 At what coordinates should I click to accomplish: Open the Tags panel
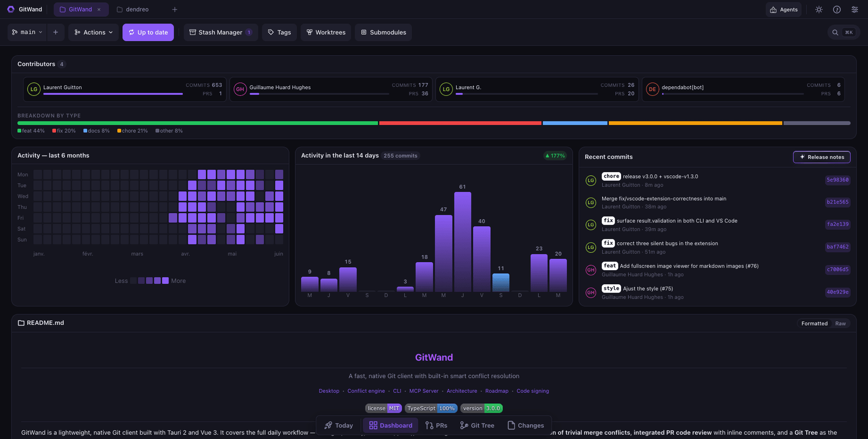tap(279, 32)
